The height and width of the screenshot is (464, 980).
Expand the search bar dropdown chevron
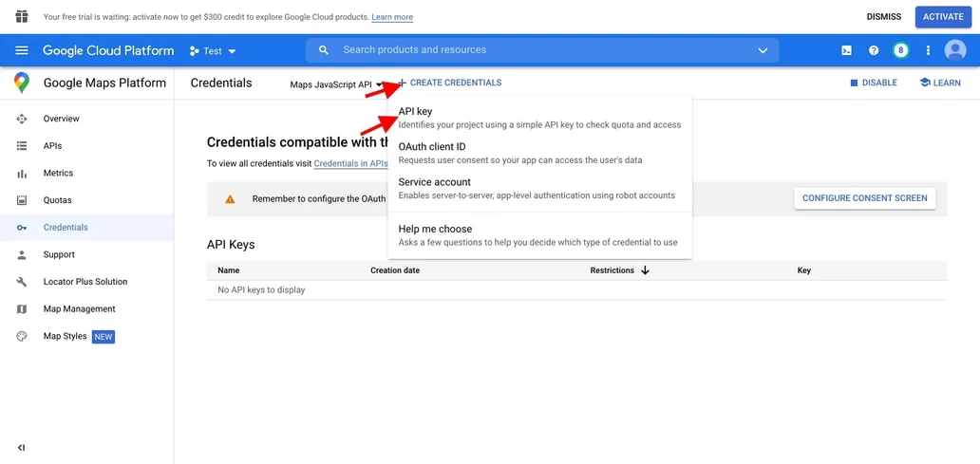click(763, 50)
